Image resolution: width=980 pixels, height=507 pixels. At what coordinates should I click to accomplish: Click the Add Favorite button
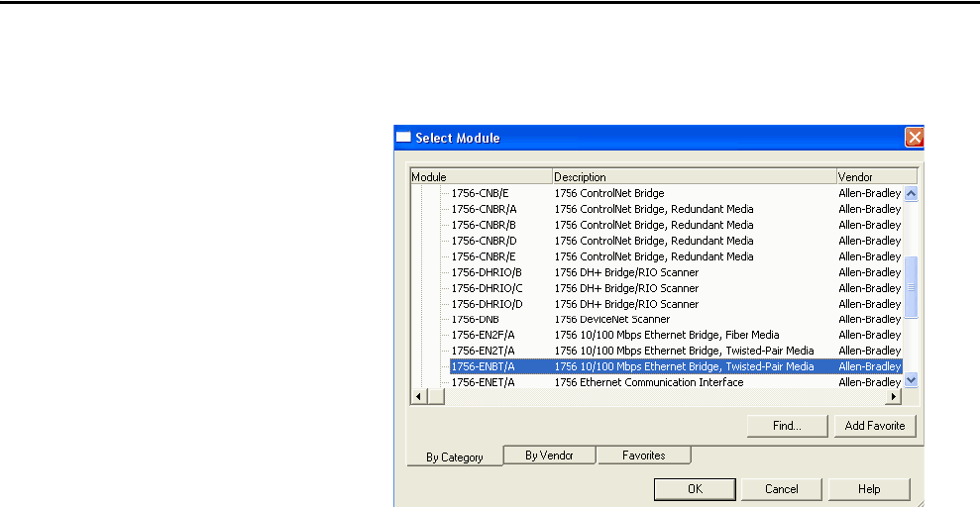tap(874, 426)
